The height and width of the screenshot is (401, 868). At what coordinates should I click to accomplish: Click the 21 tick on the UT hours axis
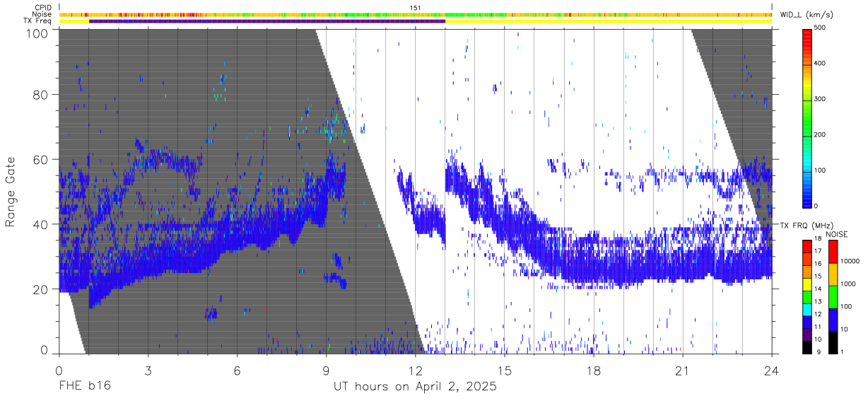(683, 370)
